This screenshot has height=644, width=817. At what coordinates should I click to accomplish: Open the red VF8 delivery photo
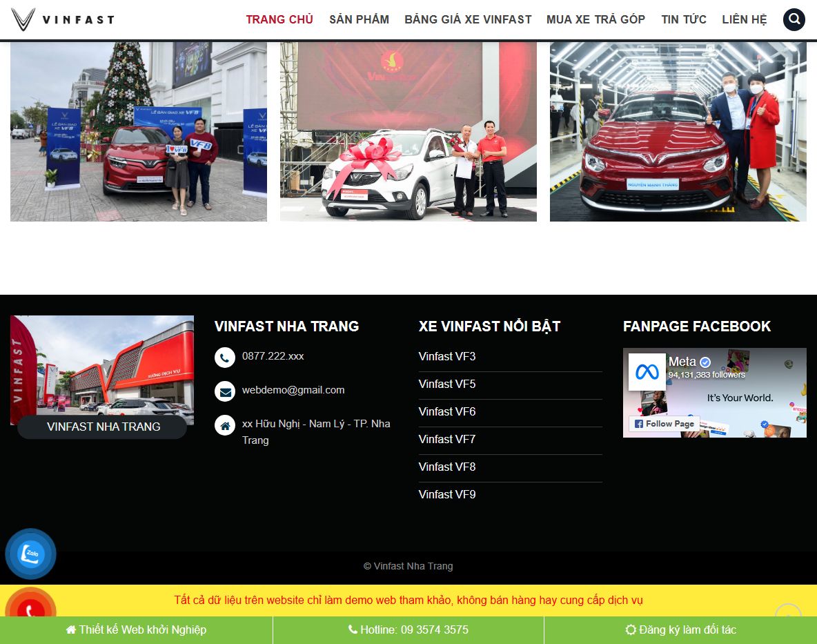139,131
